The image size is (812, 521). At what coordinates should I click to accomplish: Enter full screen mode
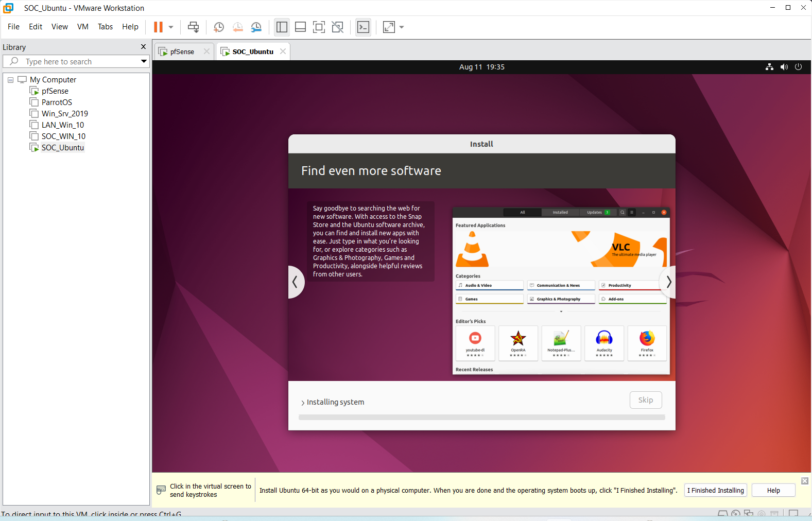(x=319, y=27)
